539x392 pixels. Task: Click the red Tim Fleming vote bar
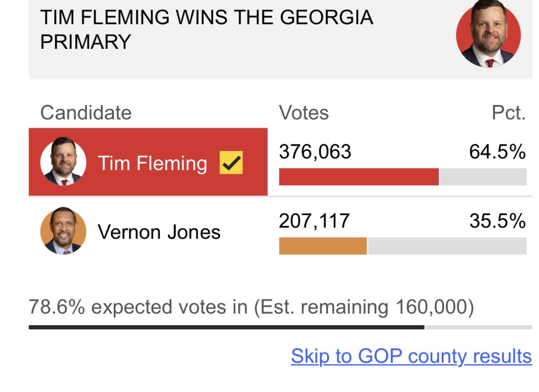(x=359, y=177)
